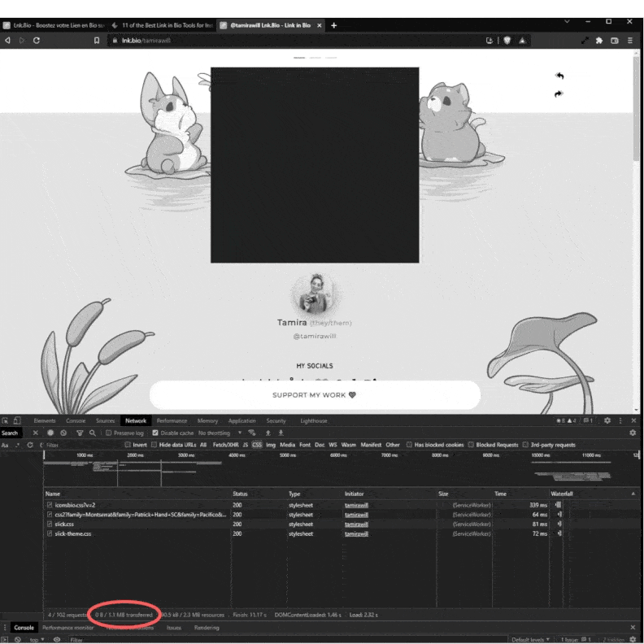This screenshot has width=644, height=644.
Task: Enable the Preserve log checkbox
Action: click(109, 433)
